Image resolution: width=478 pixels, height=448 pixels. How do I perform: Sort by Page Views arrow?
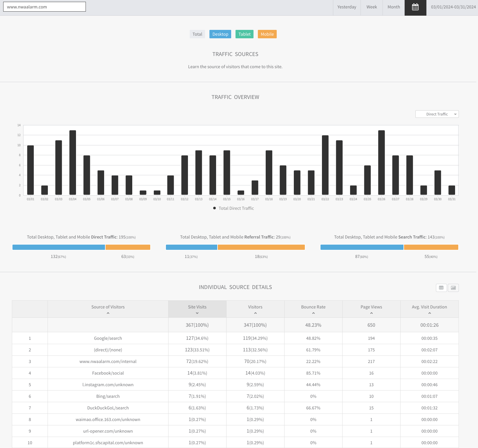coord(371,313)
